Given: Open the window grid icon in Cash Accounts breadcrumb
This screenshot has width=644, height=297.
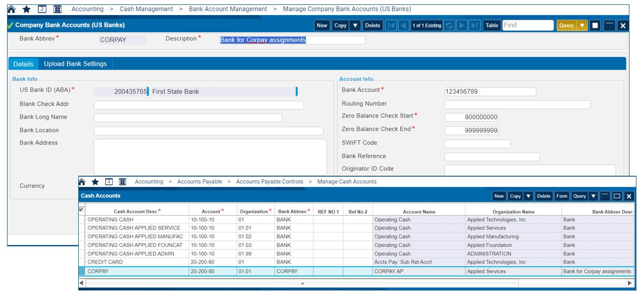Looking at the screenshot, I should click(122, 182).
